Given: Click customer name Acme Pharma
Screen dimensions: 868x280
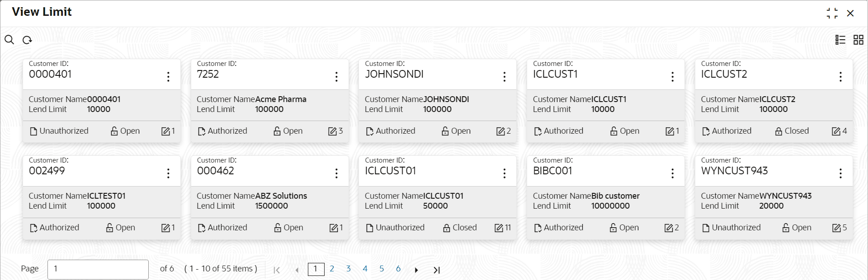Looking at the screenshot, I should tap(281, 99).
